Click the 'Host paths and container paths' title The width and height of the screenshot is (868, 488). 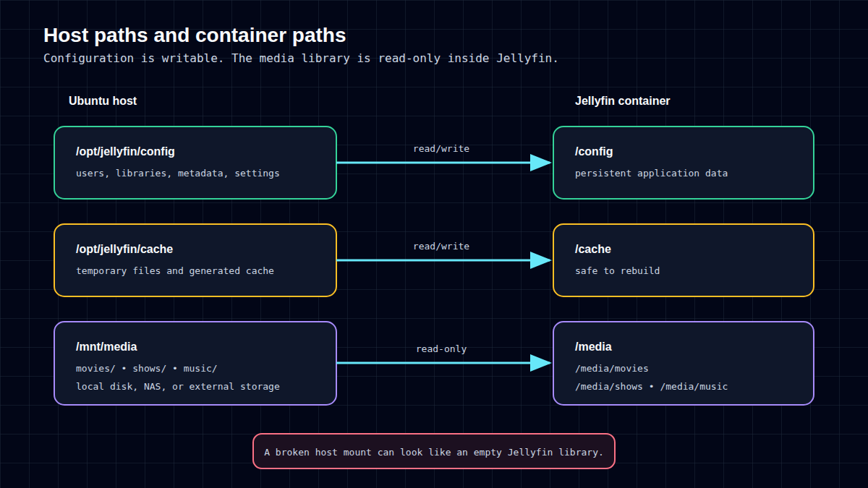pos(195,35)
